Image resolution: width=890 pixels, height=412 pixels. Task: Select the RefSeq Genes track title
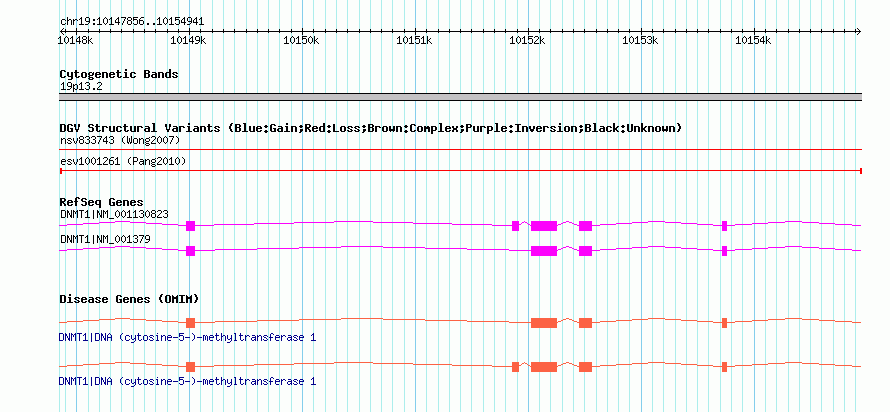[101, 202]
